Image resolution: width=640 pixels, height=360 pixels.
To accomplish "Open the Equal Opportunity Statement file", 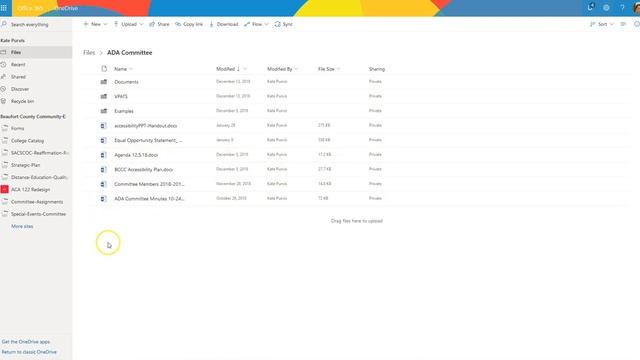I will coord(148,140).
